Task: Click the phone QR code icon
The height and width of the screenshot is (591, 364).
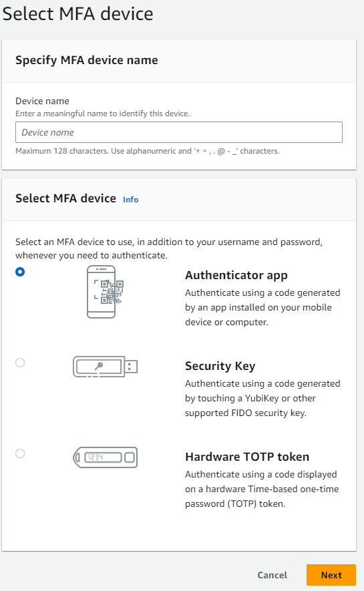Action: (105, 292)
